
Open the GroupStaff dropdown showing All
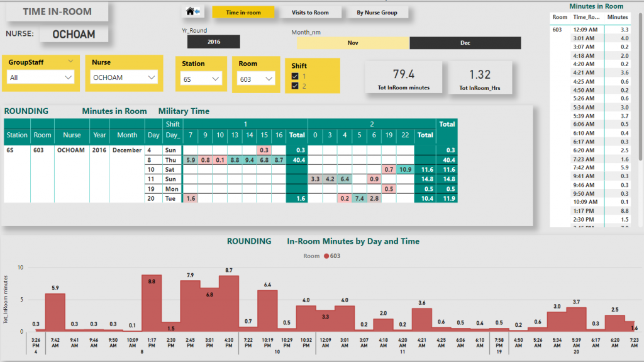(x=41, y=77)
